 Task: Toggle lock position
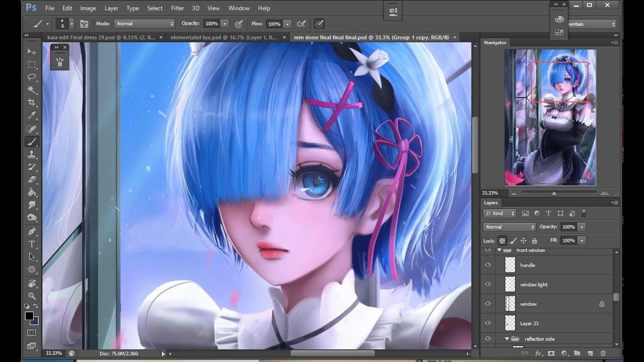tap(524, 241)
